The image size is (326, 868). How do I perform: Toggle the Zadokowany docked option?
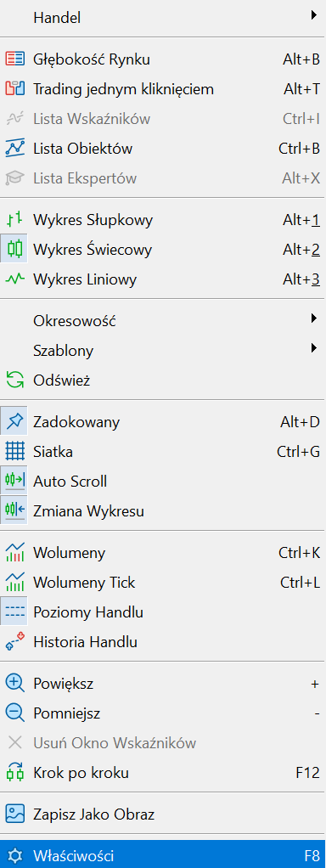coord(163,422)
